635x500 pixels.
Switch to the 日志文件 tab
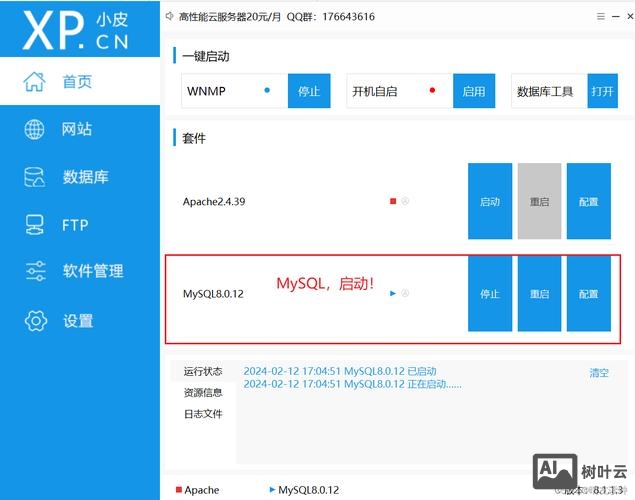[203, 414]
